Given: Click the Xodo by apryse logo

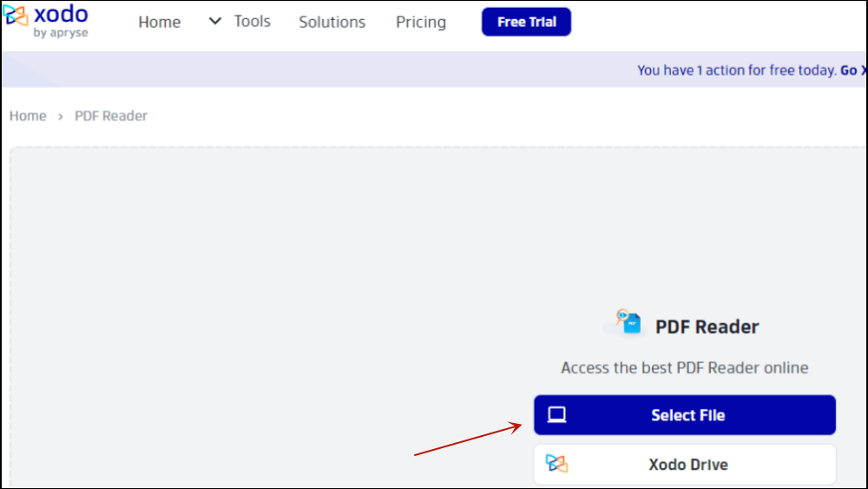Looking at the screenshot, I should (x=45, y=21).
